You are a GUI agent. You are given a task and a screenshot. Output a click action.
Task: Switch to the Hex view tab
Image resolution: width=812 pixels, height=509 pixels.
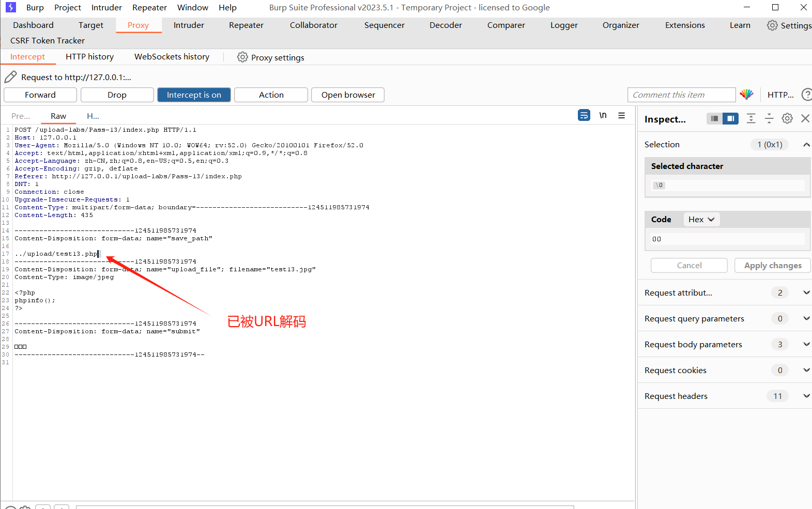click(93, 116)
